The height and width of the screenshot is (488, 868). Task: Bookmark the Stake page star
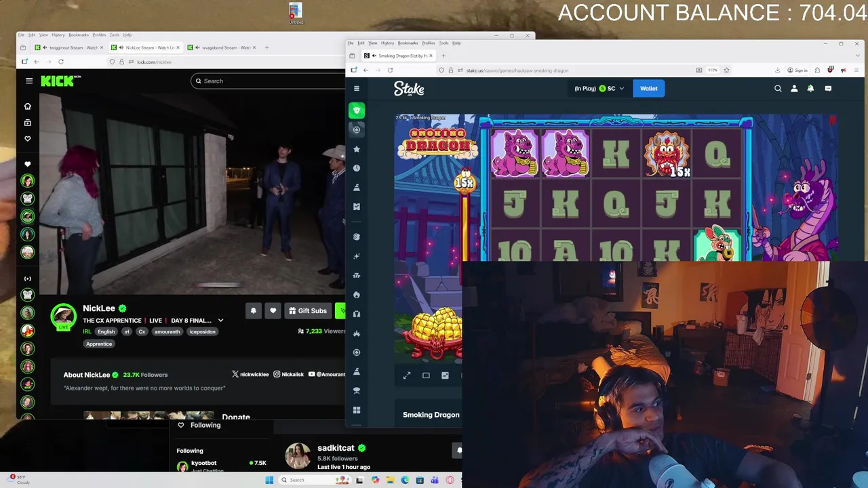[x=726, y=70]
